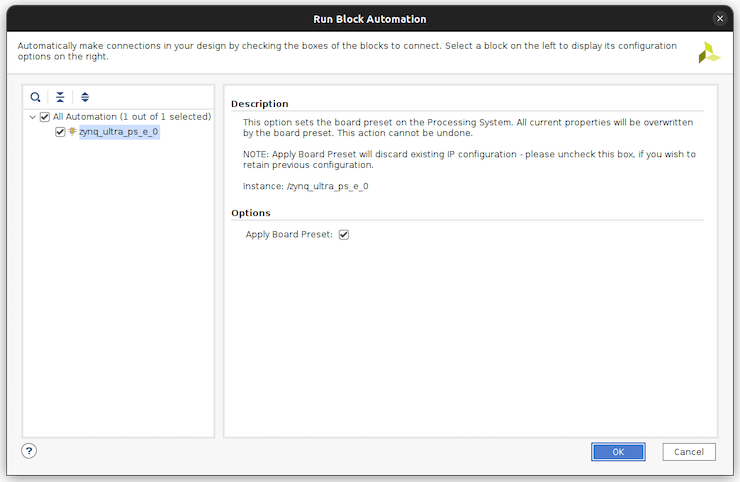Click the zynq_ultra_ps_e_0 IP block icon
This screenshot has width=740, height=482.
(x=73, y=132)
